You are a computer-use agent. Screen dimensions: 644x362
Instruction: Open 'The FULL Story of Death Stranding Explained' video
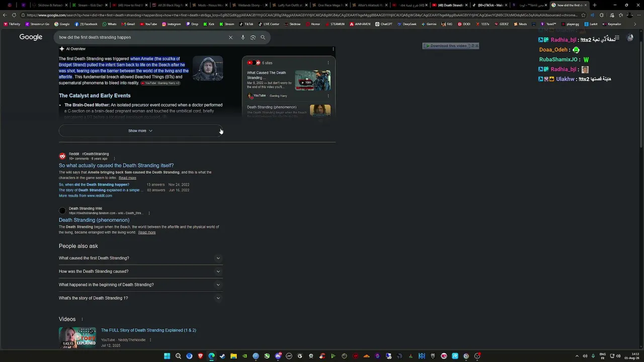[x=148, y=330]
